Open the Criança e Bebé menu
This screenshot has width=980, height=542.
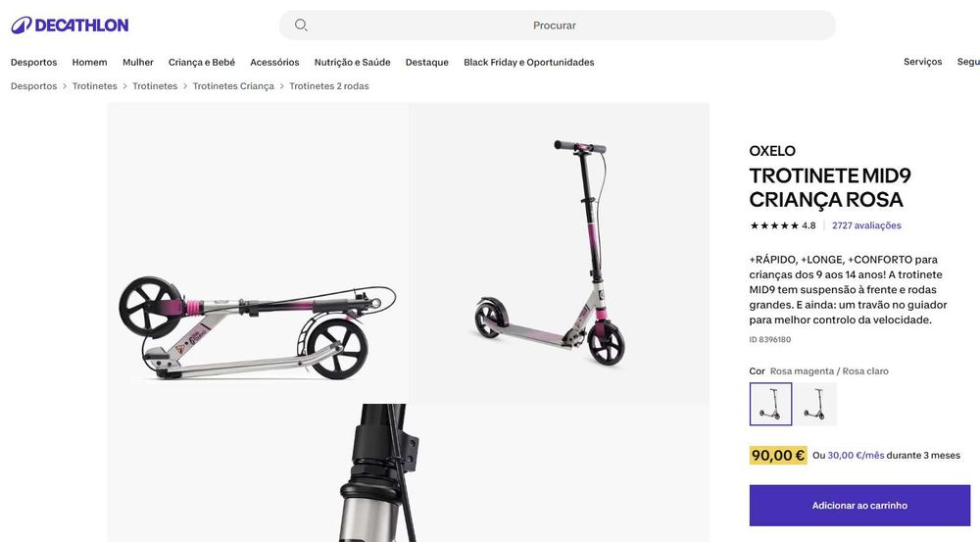(x=202, y=62)
